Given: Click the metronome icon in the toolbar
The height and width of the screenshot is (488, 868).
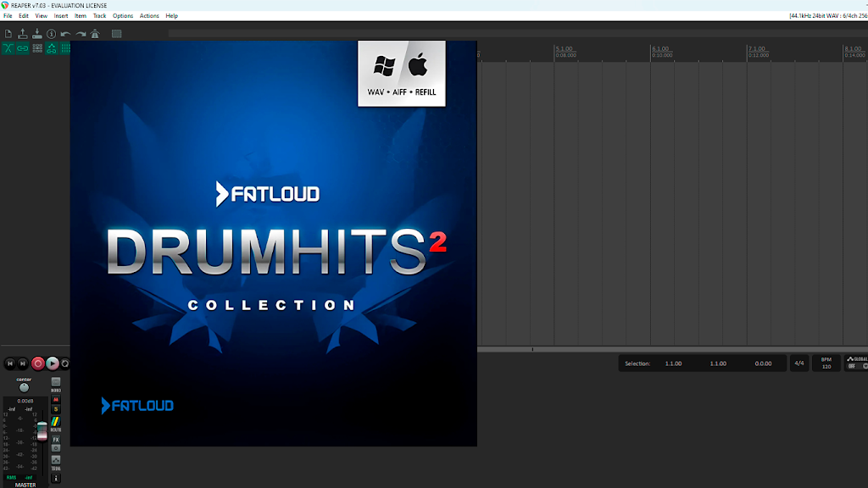Looking at the screenshot, I should pos(95,34).
